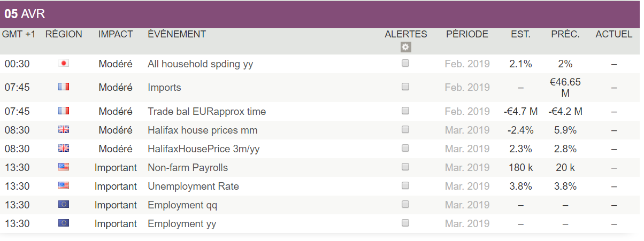Tick the alert checkbox for Unemployment Rate
This screenshot has height=241, width=644.
click(405, 185)
